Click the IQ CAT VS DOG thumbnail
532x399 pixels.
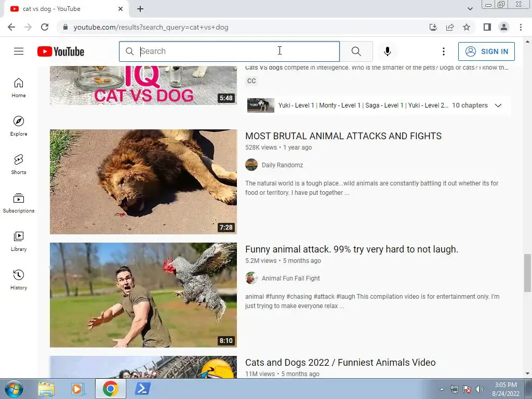143,86
